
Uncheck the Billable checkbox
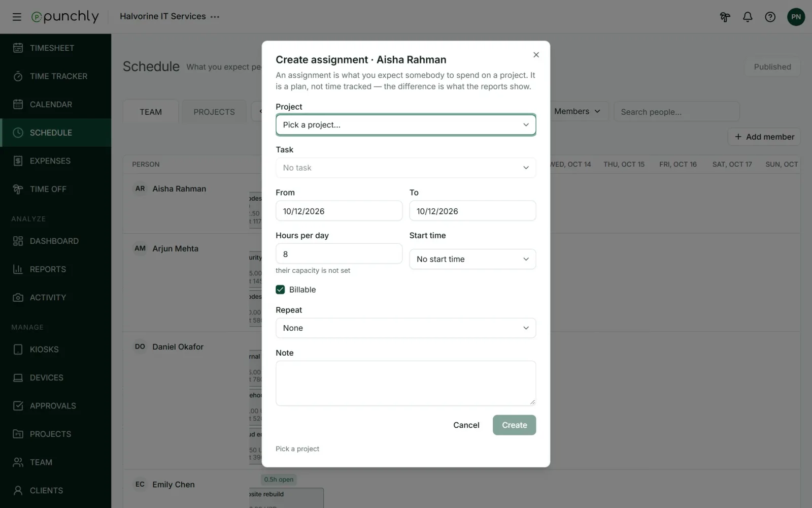click(280, 290)
